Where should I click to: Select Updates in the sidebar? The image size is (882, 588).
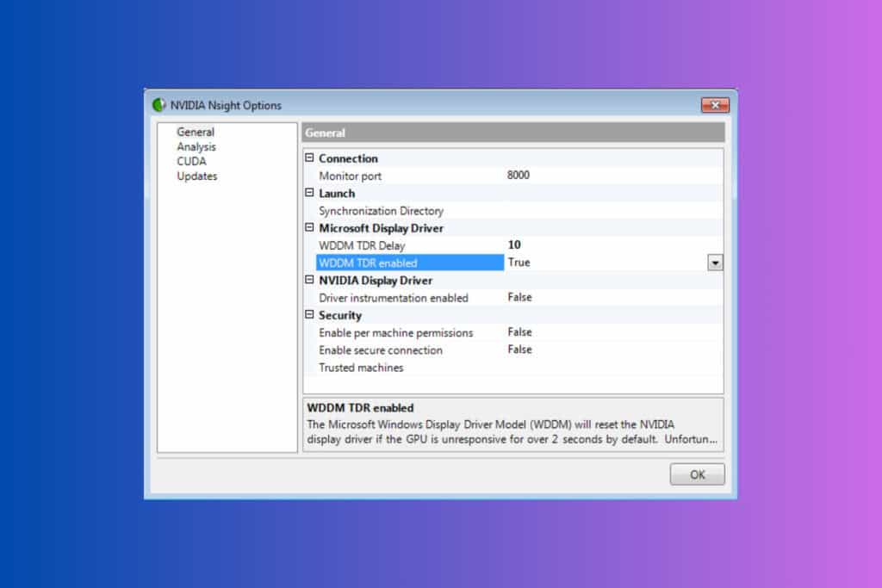coord(196,176)
